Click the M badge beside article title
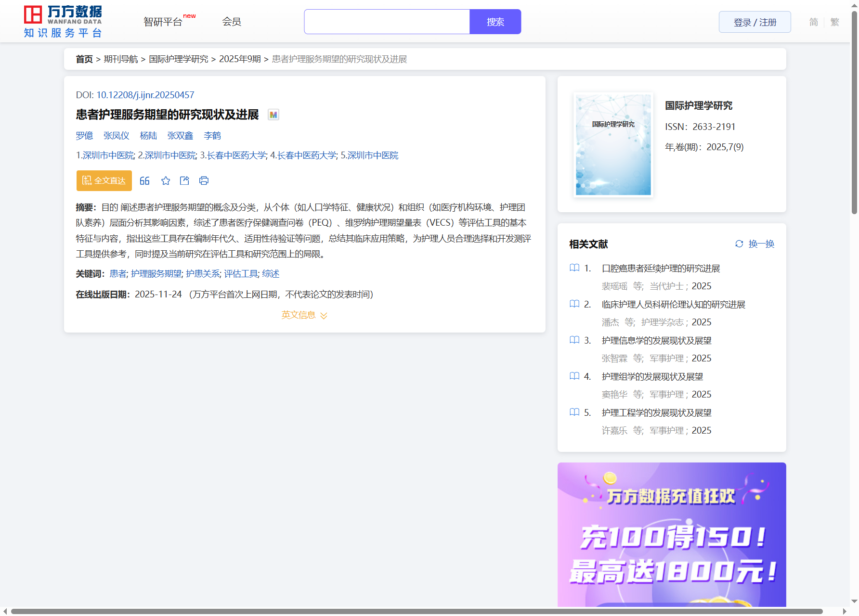The height and width of the screenshot is (616, 859). (x=273, y=115)
